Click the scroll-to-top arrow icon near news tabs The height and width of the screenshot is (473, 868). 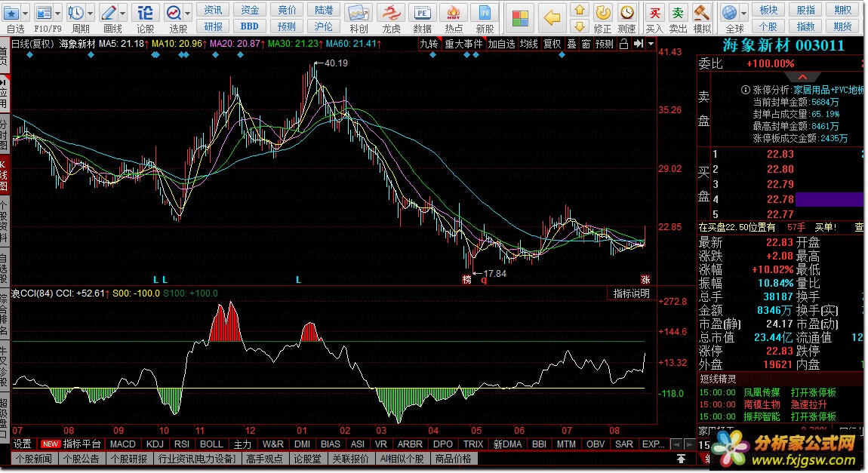pyautogui.click(x=682, y=459)
